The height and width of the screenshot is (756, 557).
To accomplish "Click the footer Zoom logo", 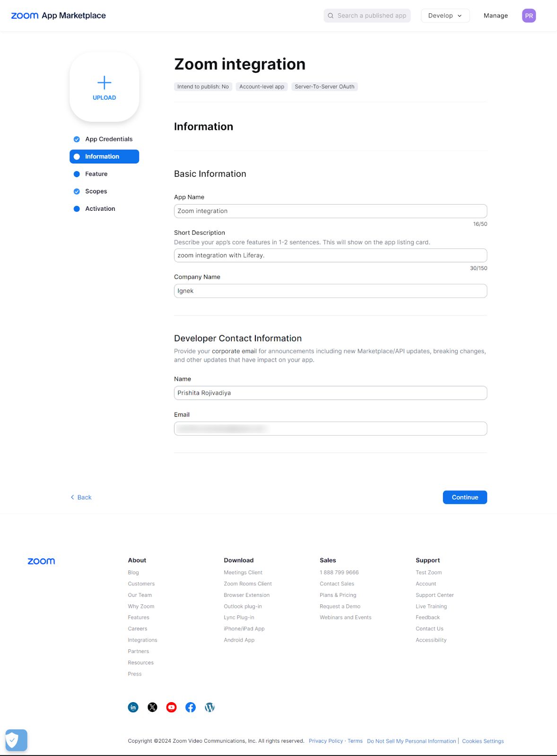I will pyautogui.click(x=41, y=561).
